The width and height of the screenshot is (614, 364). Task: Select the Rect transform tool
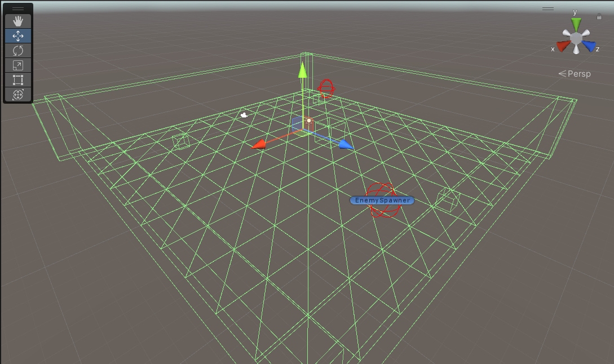[x=18, y=80]
